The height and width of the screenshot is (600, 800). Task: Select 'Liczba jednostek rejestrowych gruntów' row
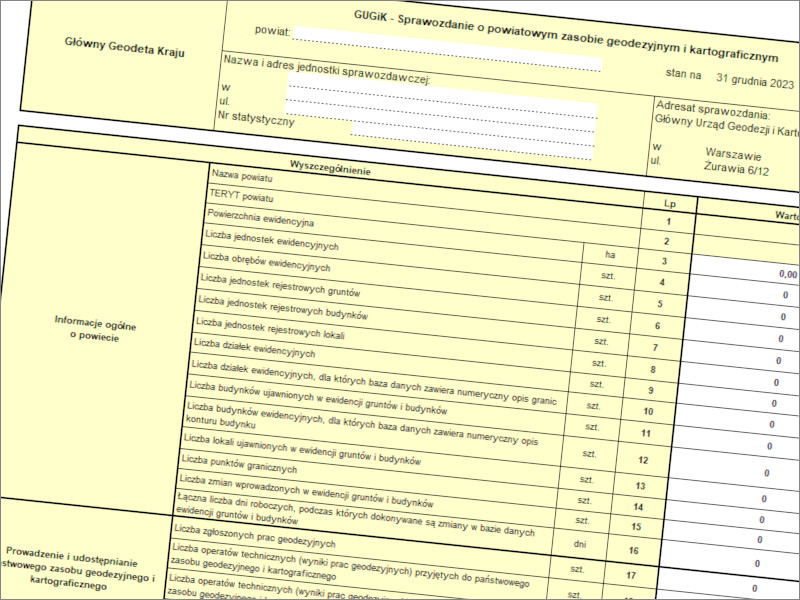pyautogui.click(x=280, y=285)
